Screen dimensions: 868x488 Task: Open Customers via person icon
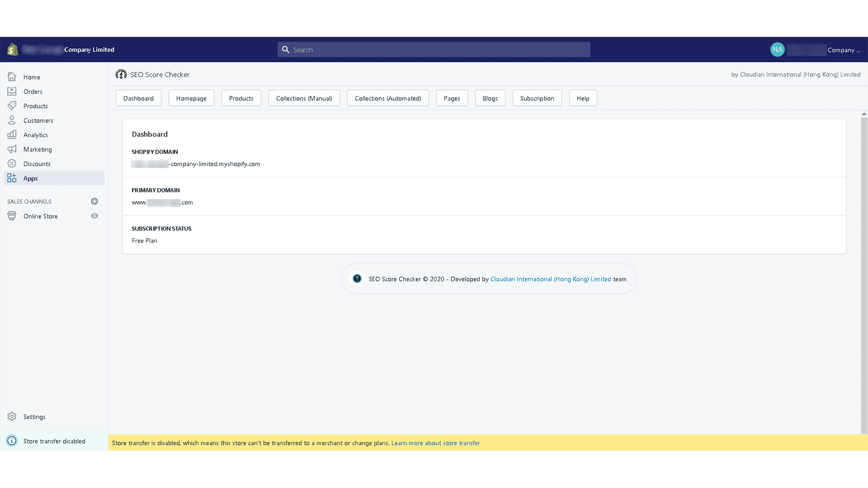[x=12, y=120]
